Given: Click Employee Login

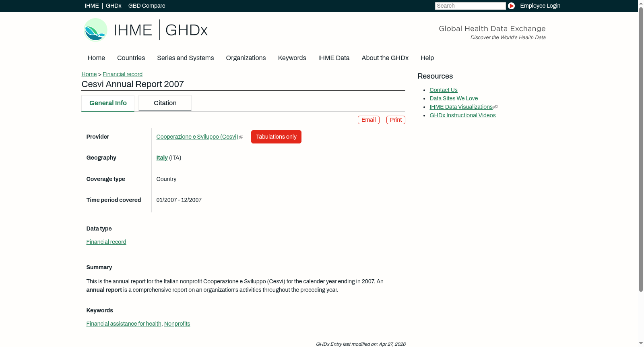Looking at the screenshot, I should coord(540,6).
